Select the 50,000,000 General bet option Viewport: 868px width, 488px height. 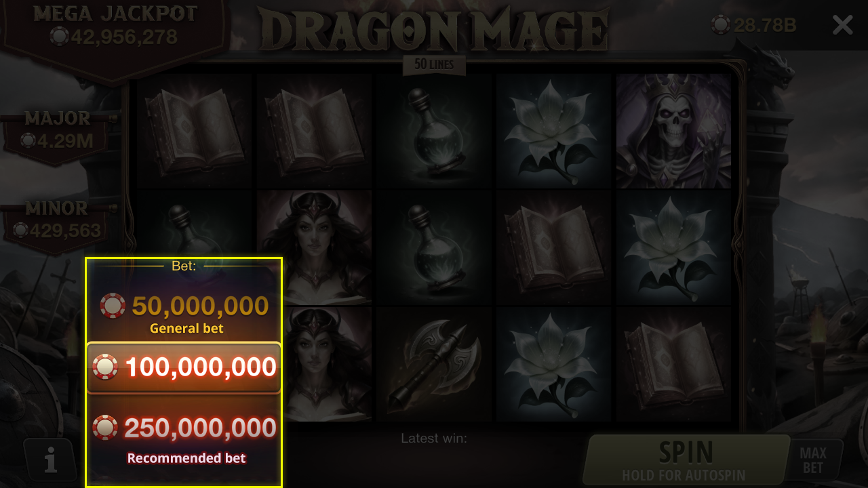tap(184, 312)
